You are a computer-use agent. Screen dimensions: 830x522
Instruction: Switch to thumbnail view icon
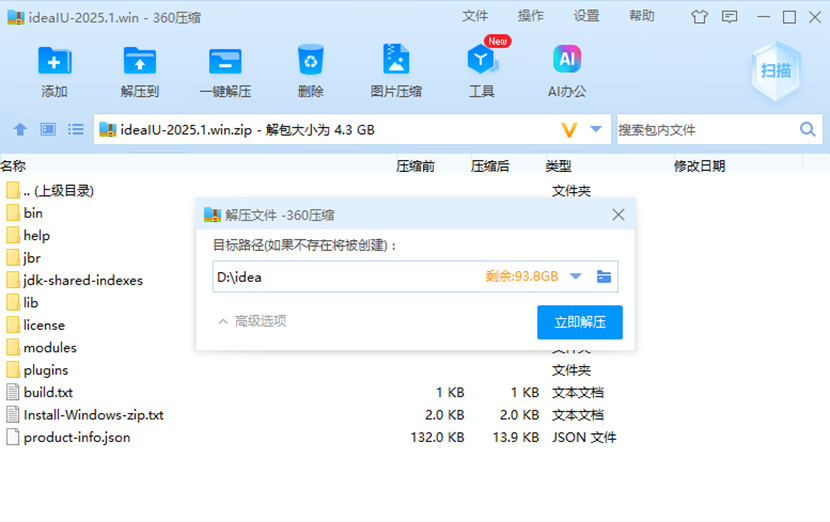[48, 129]
